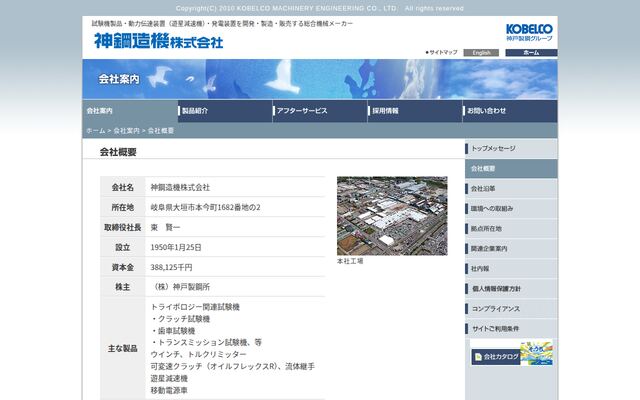Open the 会社案内 navigation tab

click(x=130, y=111)
